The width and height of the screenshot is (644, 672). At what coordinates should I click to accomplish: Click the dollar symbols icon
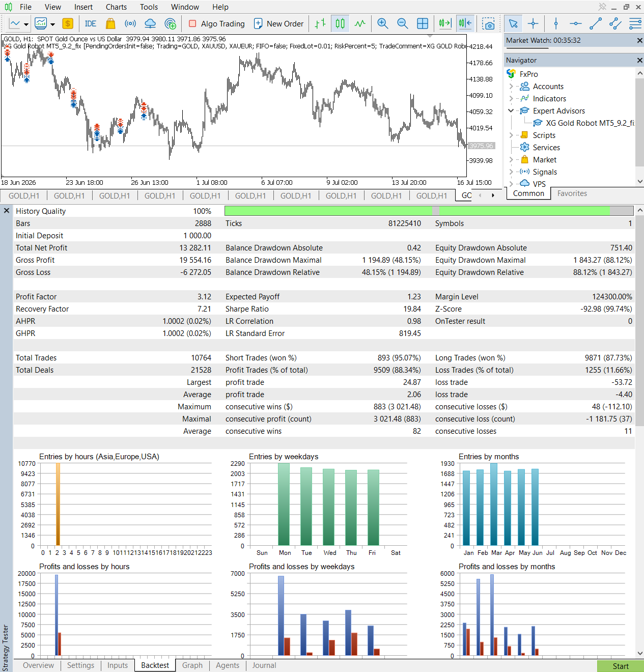[x=68, y=24]
